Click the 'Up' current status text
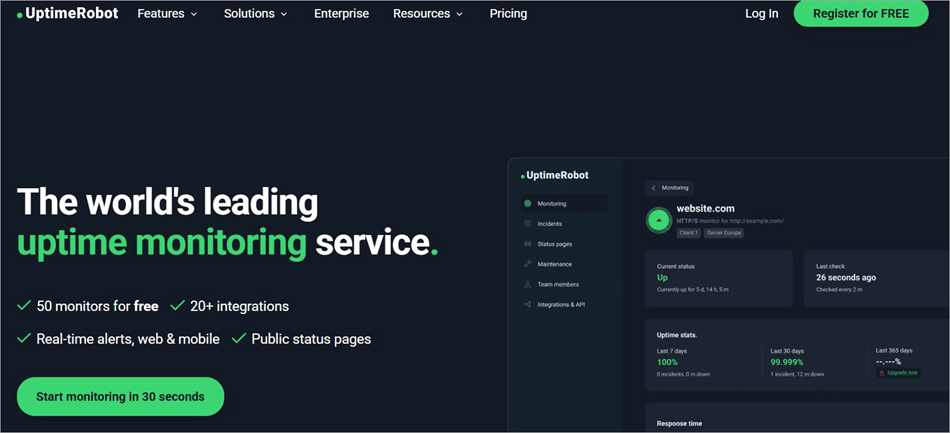Viewport: 950px width, 433px height. click(x=662, y=278)
